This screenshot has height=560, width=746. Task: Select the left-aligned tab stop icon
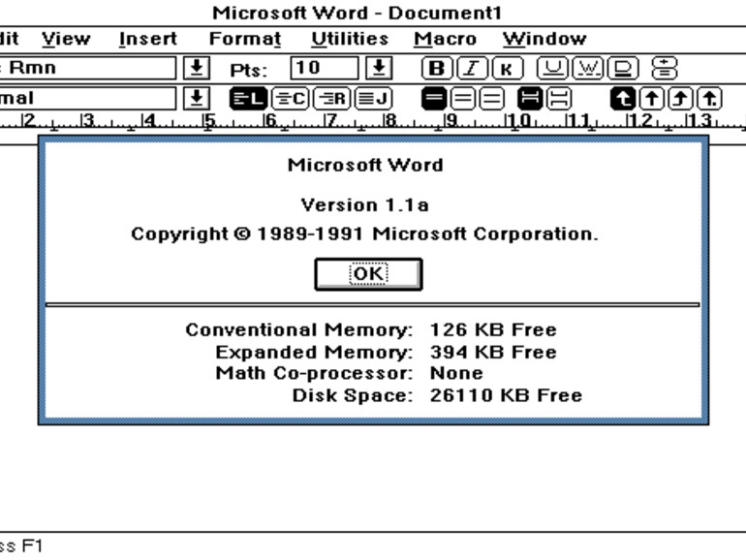[x=623, y=99]
